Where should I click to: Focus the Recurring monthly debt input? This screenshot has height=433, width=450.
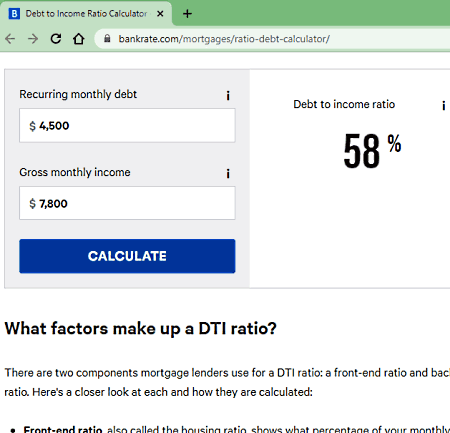pos(127,126)
